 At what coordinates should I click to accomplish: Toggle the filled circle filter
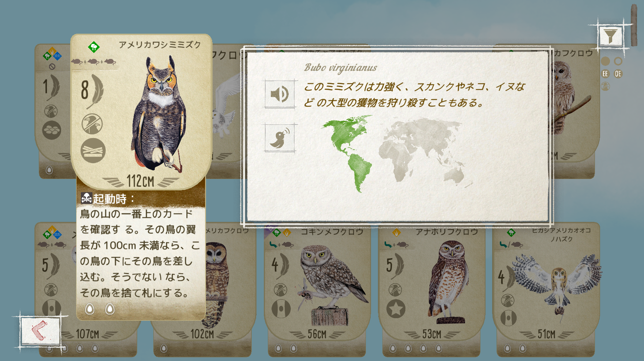pos(606,61)
